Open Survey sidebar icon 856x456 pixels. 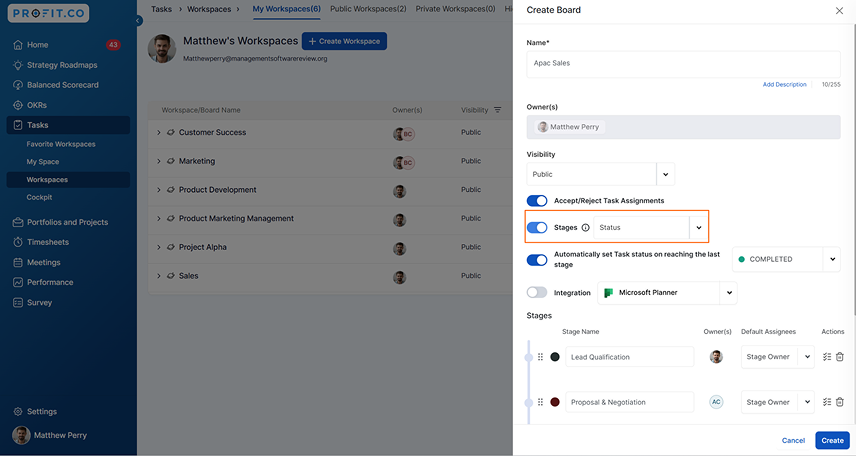[18, 303]
